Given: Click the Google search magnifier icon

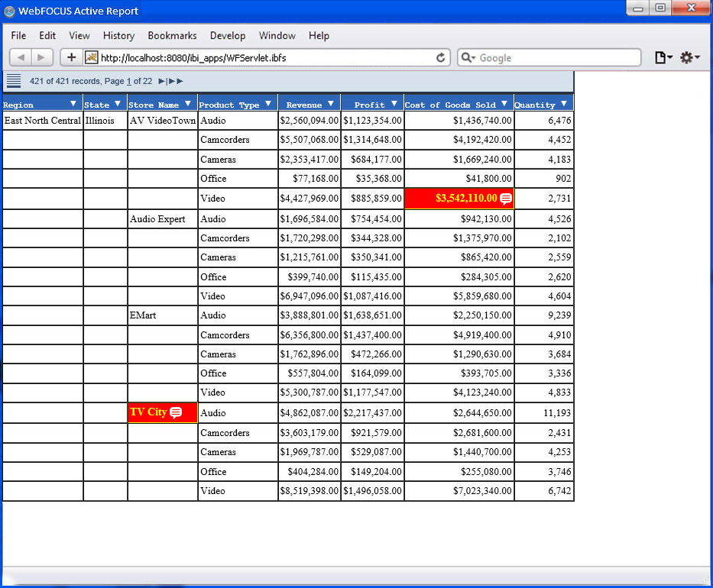Looking at the screenshot, I should pyautogui.click(x=468, y=58).
